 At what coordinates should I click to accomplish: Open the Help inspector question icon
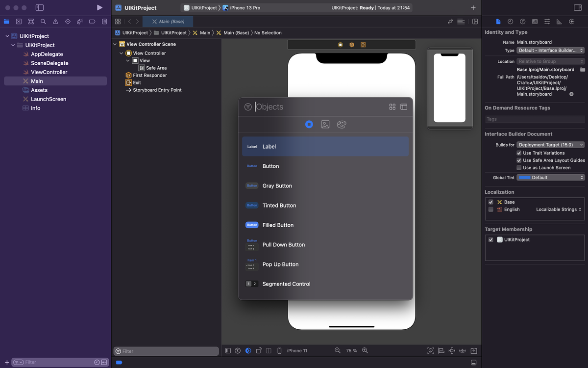point(522,22)
